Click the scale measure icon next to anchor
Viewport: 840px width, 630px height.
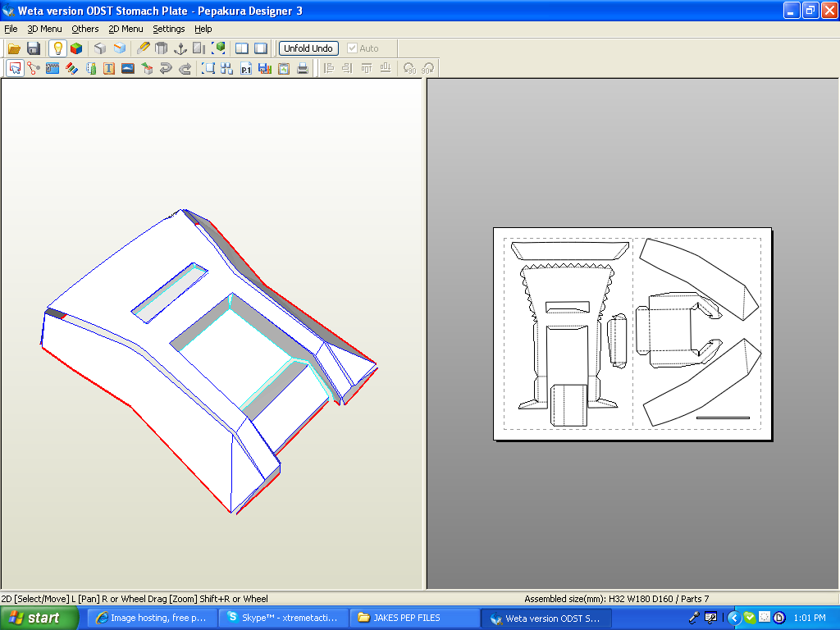[x=199, y=48]
